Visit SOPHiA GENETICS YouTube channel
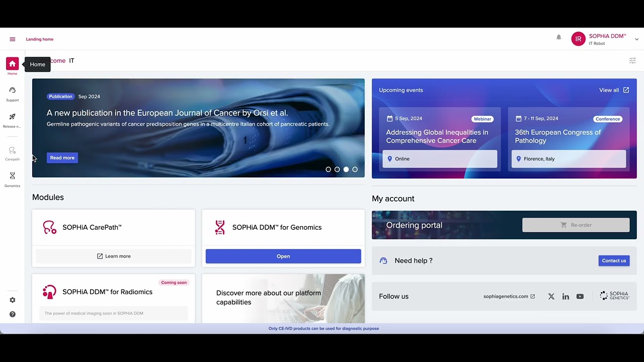Image resolution: width=644 pixels, height=362 pixels. (x=580, y=297)
